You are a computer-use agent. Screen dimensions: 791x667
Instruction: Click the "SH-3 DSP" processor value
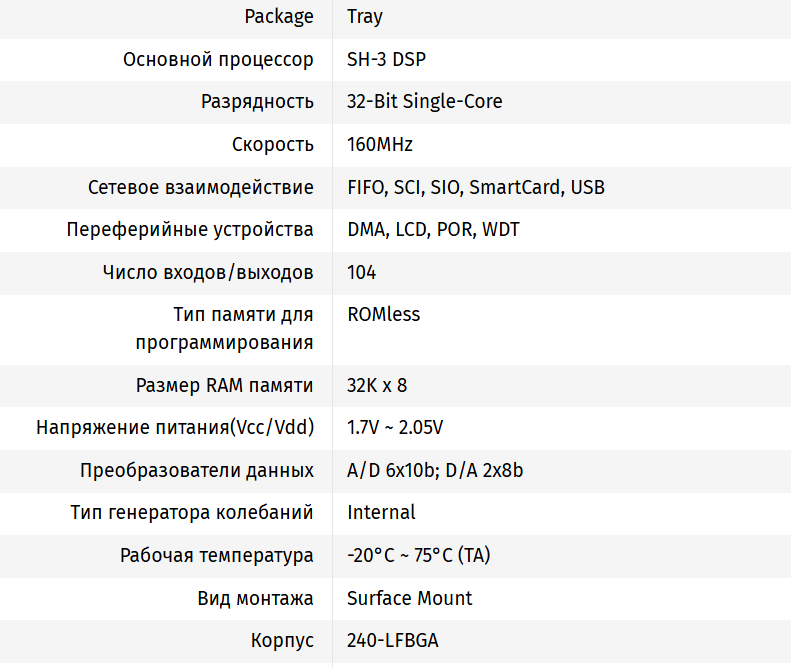386,60
